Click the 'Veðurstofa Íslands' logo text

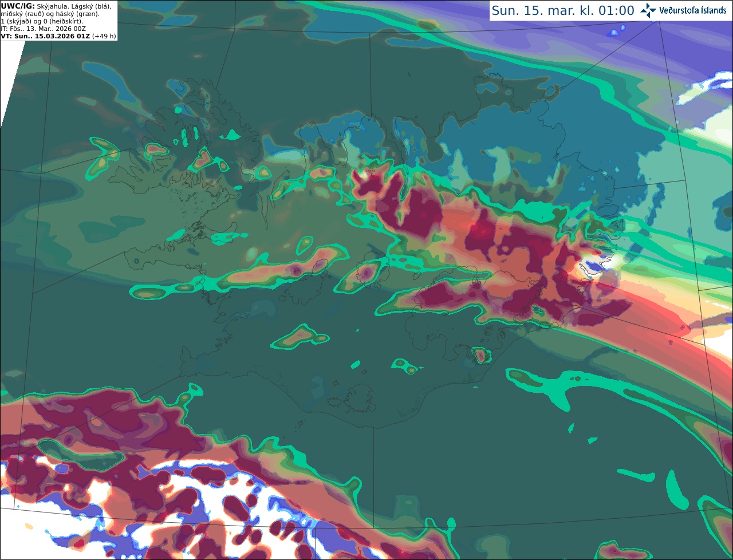point(693,10)
